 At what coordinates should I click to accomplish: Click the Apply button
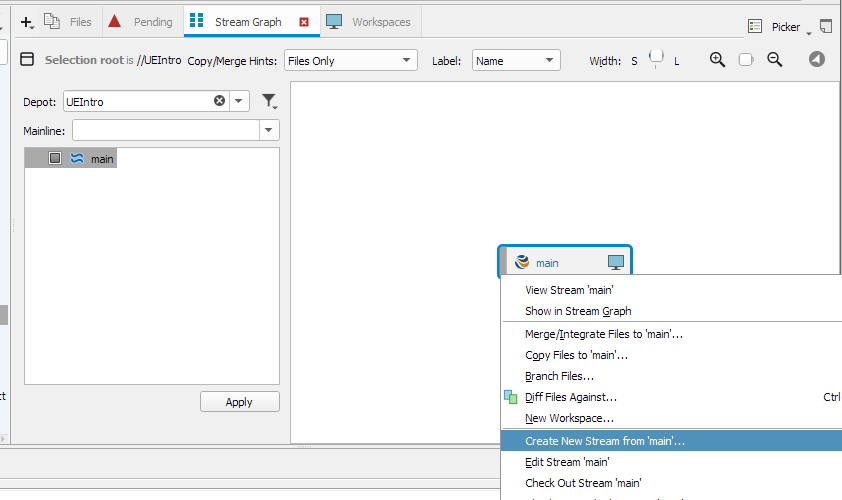click(x=239, y=402)
